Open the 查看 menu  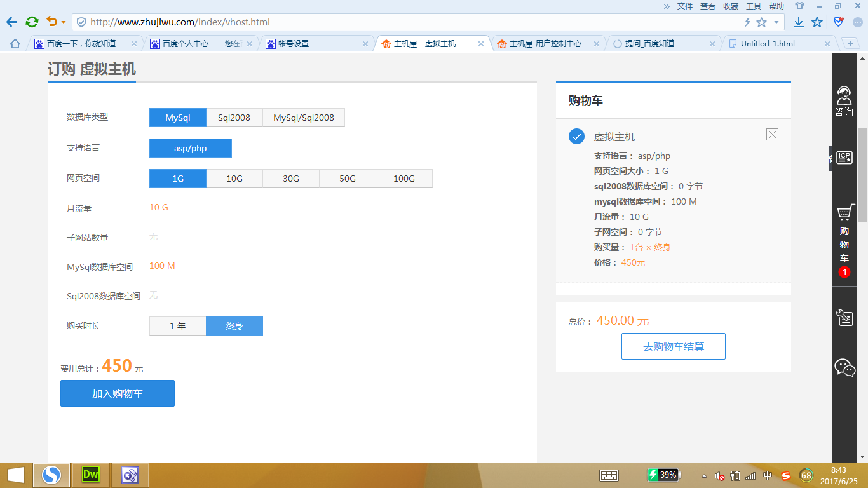tap(708, 6)
